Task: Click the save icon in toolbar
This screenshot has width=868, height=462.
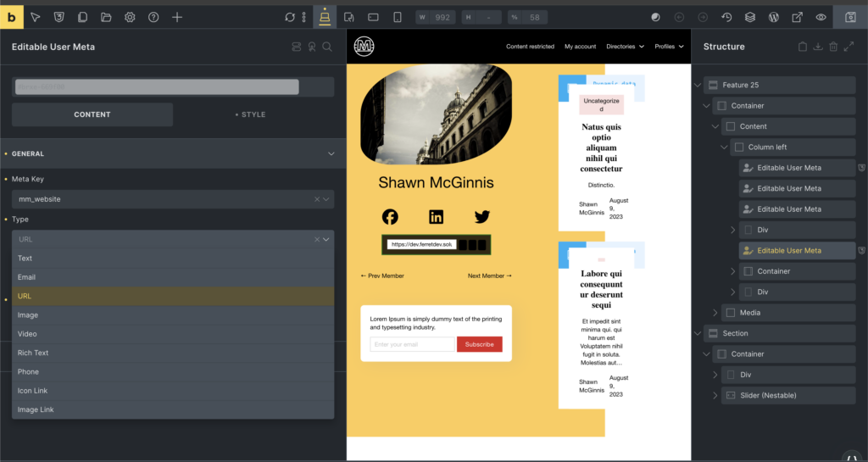Action: pyautogui.click(x=850, y=17)
